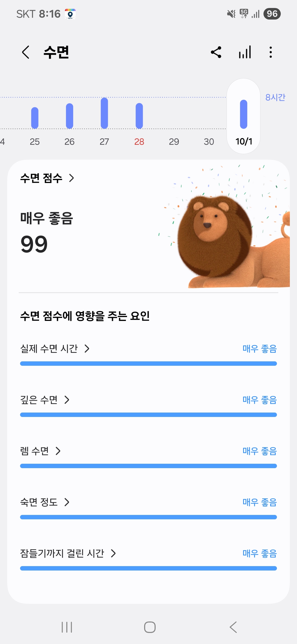The image size is (297, 644).
Task: Expand the 수면 점수 details chevron
Action: click(71, 178)
